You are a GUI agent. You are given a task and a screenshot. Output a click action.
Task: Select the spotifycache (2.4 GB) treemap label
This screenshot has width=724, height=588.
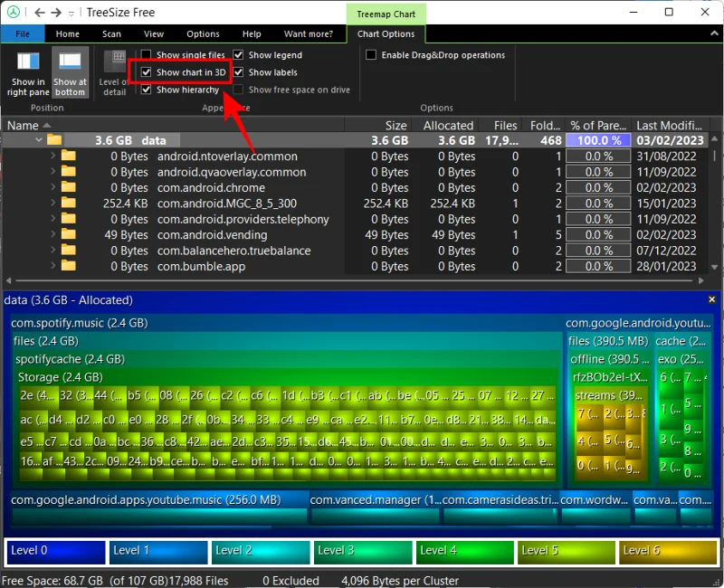point(70,359)
